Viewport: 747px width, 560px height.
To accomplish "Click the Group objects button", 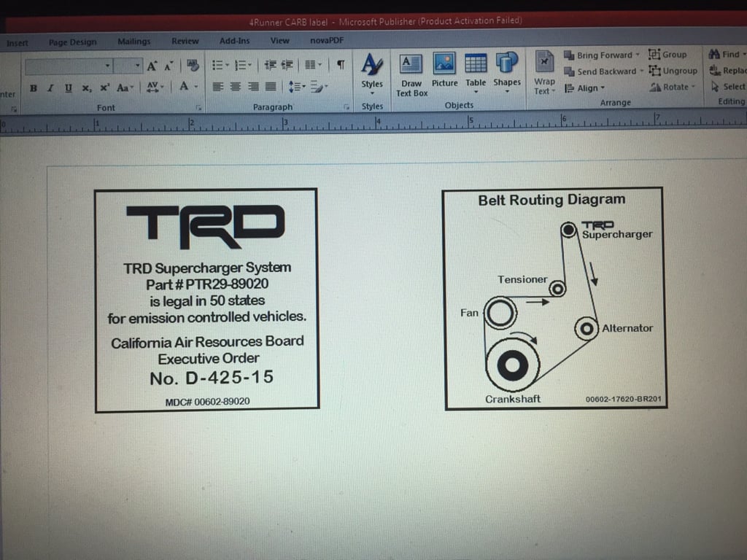I will click(668, 54).
